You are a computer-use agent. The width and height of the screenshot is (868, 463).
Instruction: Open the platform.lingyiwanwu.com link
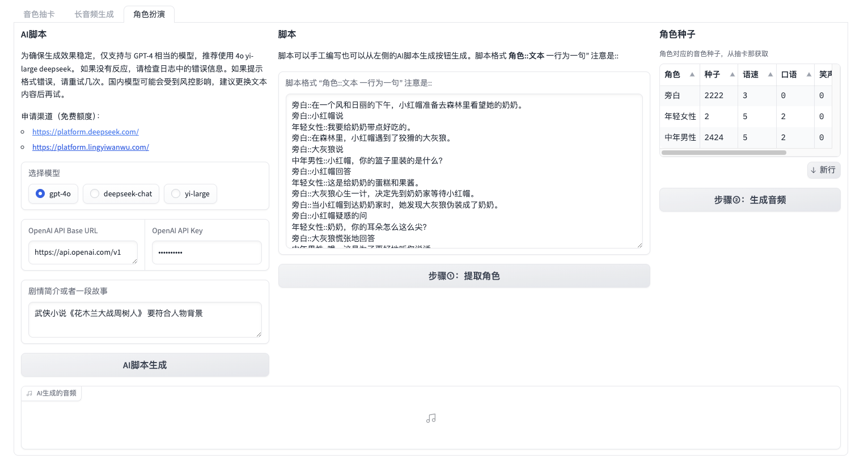[x=91, y=147]
